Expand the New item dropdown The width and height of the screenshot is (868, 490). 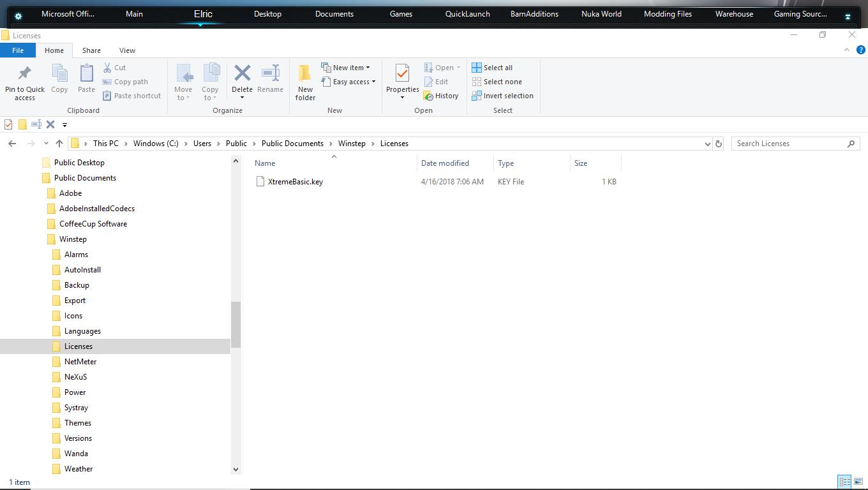345,68
